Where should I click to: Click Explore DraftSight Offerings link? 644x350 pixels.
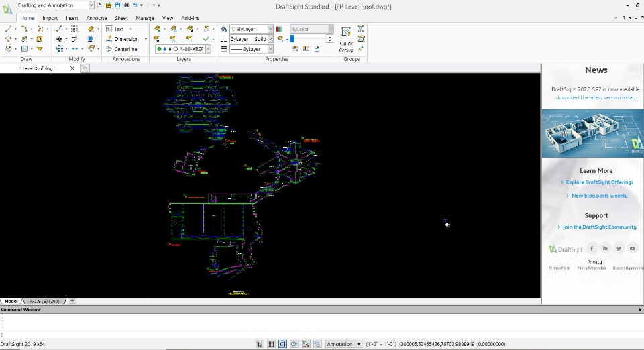pyautogui.click(x=600, y=182)
